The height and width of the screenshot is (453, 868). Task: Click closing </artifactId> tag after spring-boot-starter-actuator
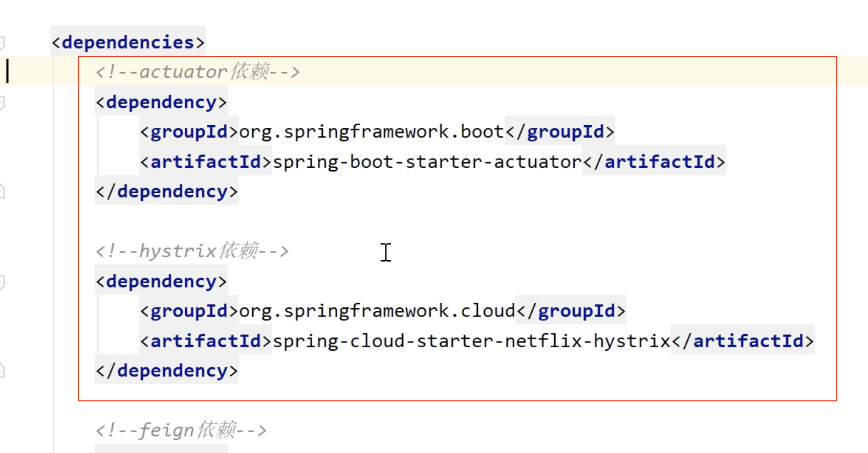(654, 162)
